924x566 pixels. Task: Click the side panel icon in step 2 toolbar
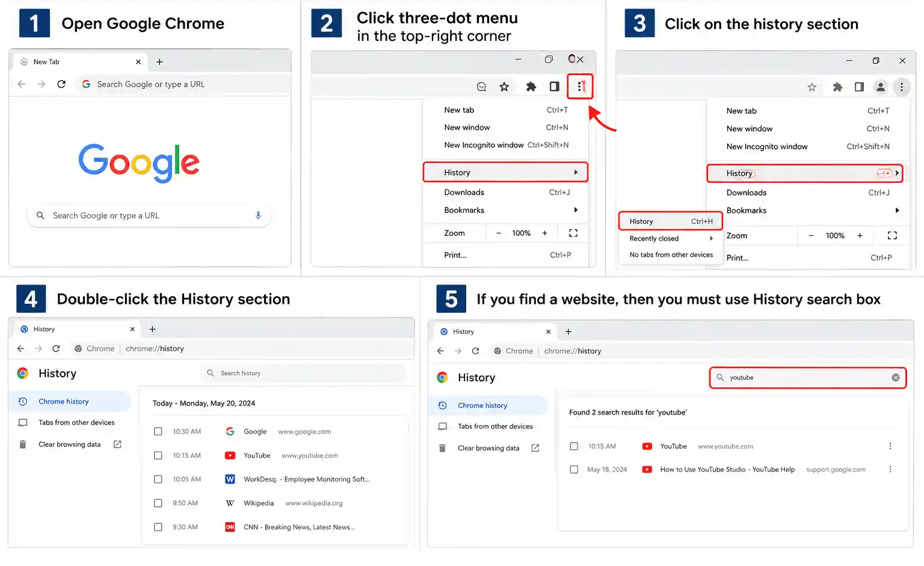point(555,87)
